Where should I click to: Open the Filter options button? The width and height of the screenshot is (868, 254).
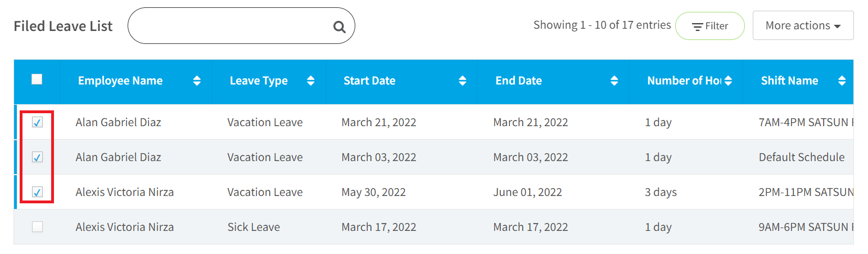[x=709, y=26]
